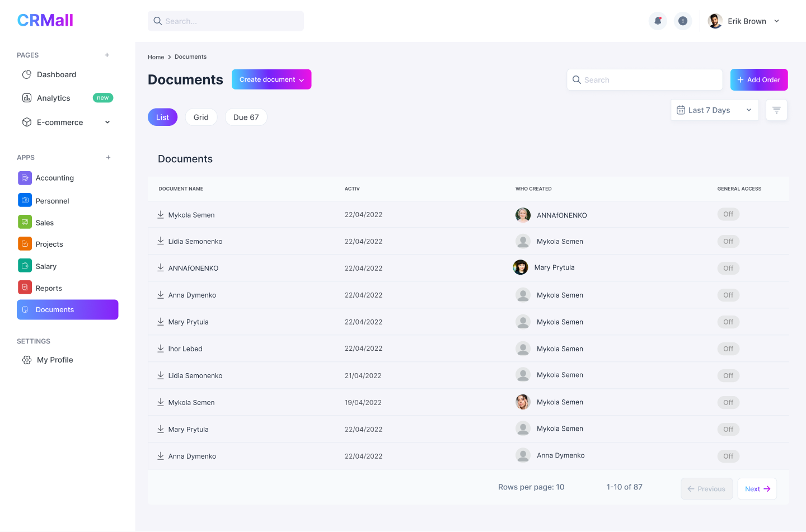Go to Next page of documents
This screenshot has height=532, width=806.
[757, 489]
